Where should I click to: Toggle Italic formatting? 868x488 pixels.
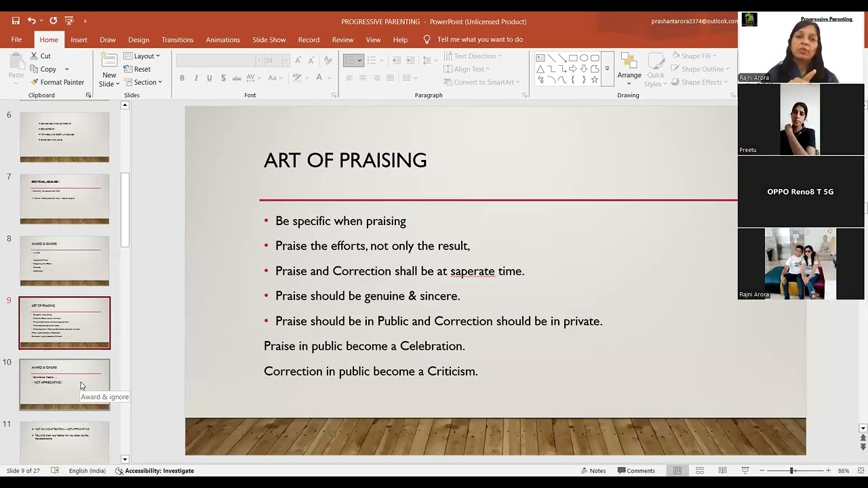point(196,78)
